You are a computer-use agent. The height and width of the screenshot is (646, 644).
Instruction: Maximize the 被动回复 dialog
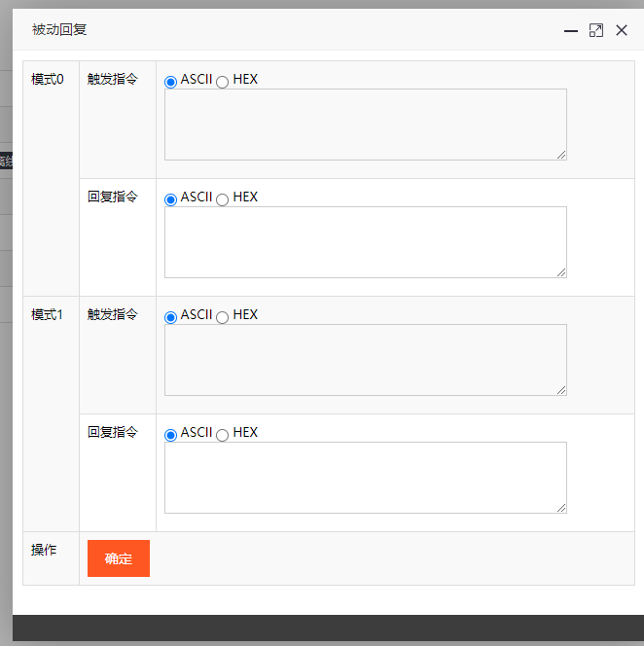[x=595, y=30]
